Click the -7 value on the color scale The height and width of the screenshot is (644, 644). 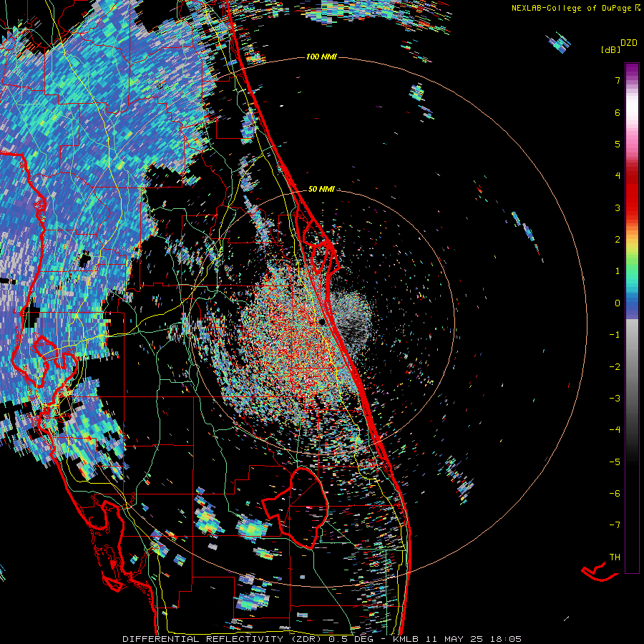point(615,525)
